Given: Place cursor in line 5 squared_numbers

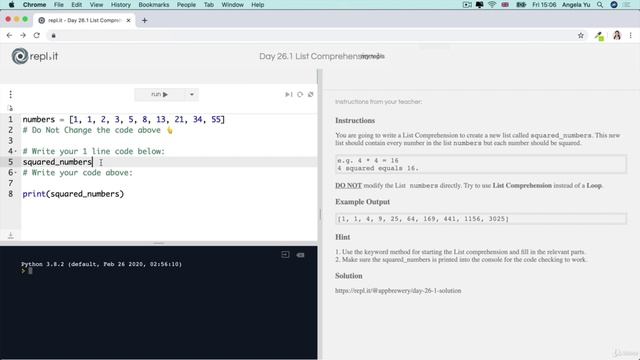Looking at the screenshot, I should pyautogui.click(x=58, y=162).
